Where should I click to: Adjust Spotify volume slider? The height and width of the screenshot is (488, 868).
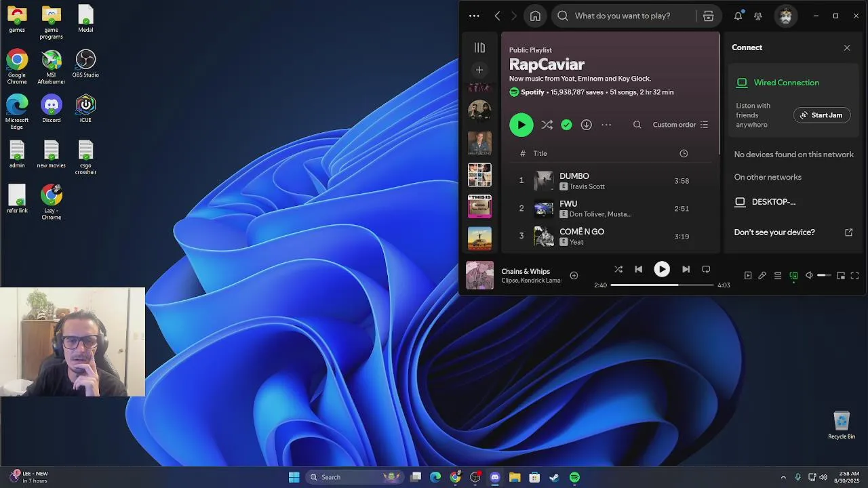[824, 276]
